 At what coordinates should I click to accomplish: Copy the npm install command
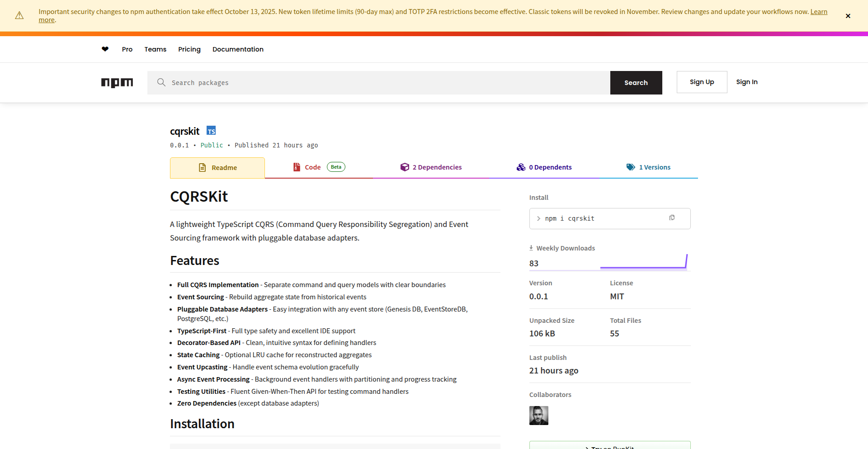672,218
